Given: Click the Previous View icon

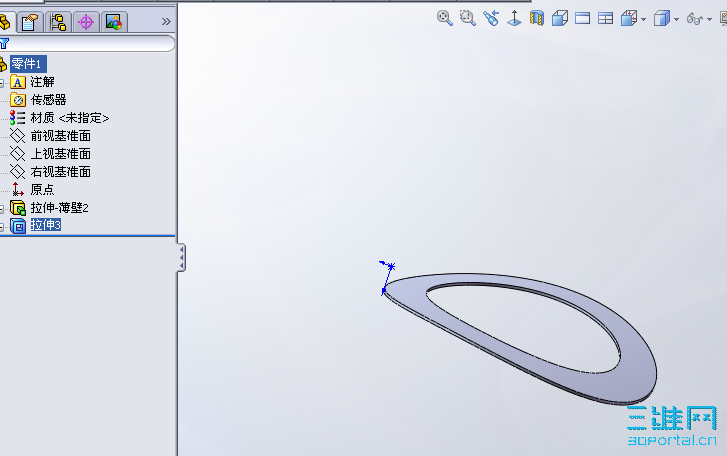Looking at the screenshot, I should [491, 18].
